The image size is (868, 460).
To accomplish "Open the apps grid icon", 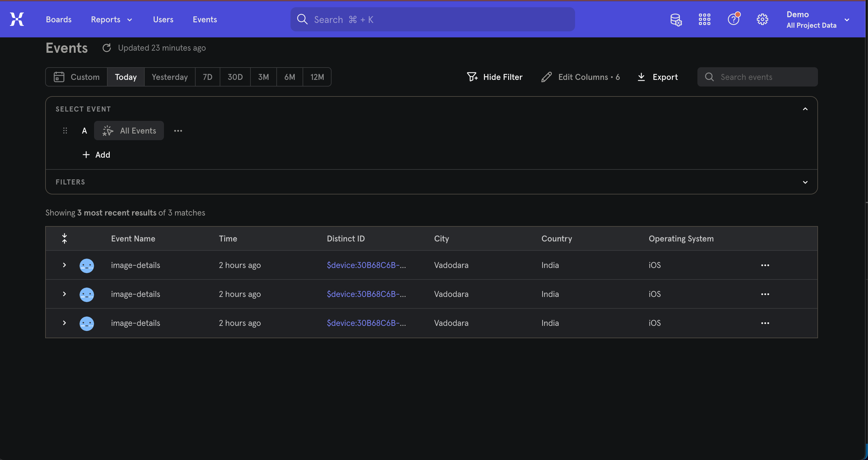I will (x=704, y=20).
